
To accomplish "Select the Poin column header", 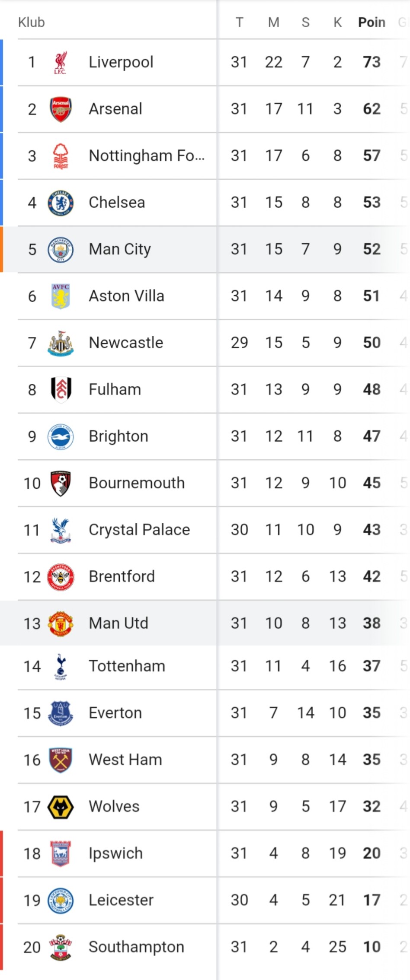I will [372, 22].
